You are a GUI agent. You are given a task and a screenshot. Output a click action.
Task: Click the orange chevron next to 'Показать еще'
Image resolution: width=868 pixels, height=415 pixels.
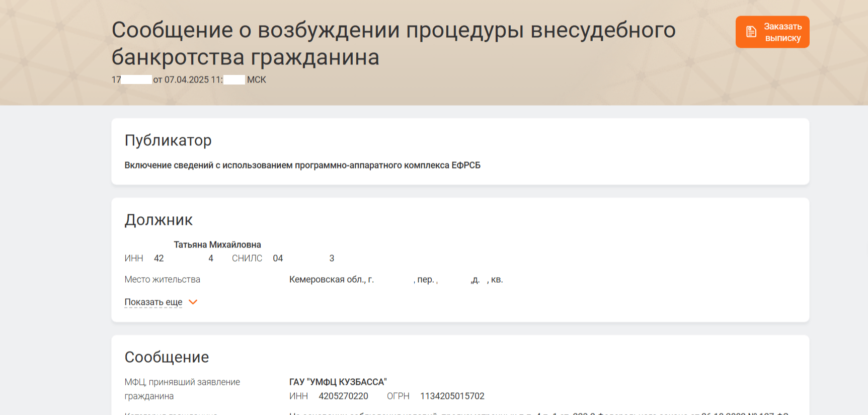pyautogui.click(x=193, y=302)
